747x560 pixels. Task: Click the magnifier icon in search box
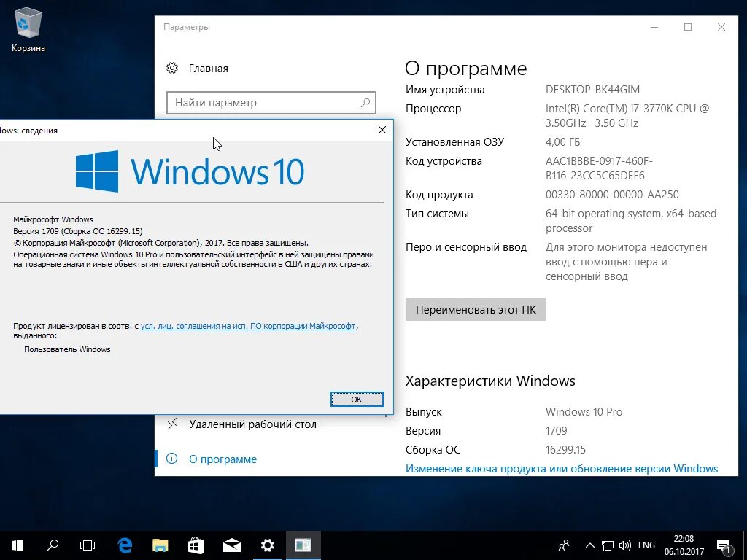click(365, 102)
